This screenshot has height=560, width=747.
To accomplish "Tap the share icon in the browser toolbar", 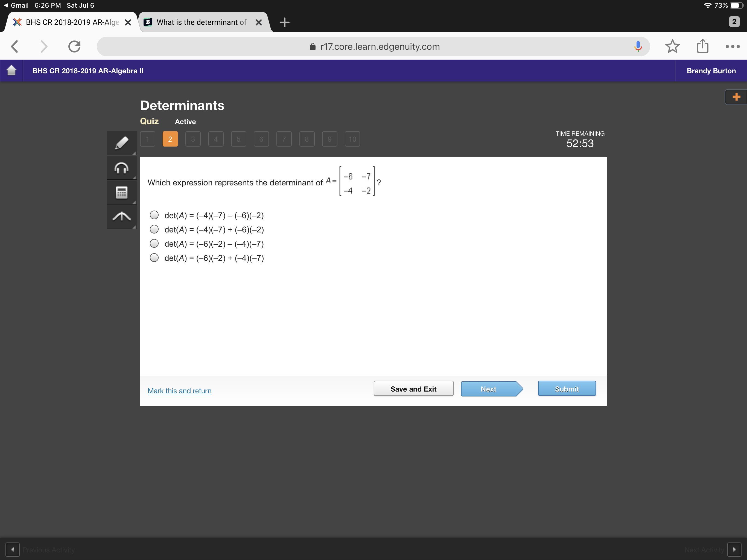I will (x=702, y=46).
